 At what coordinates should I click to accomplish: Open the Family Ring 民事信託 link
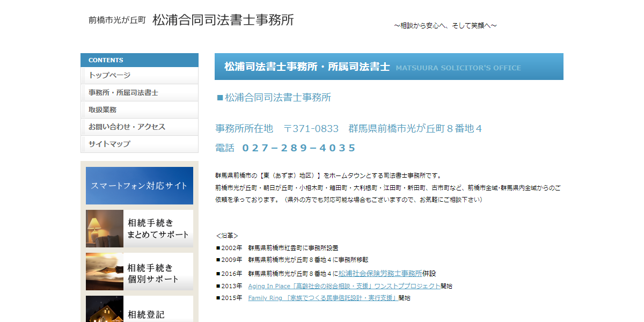coord(323,298)
